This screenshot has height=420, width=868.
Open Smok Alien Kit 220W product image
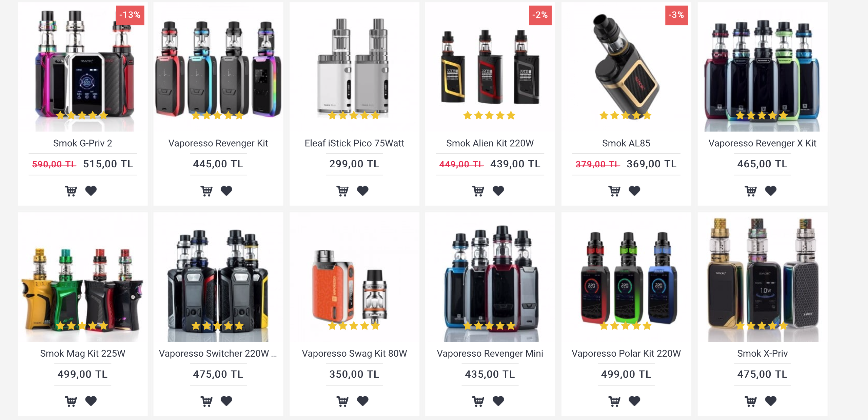click(x=490, y=67)
